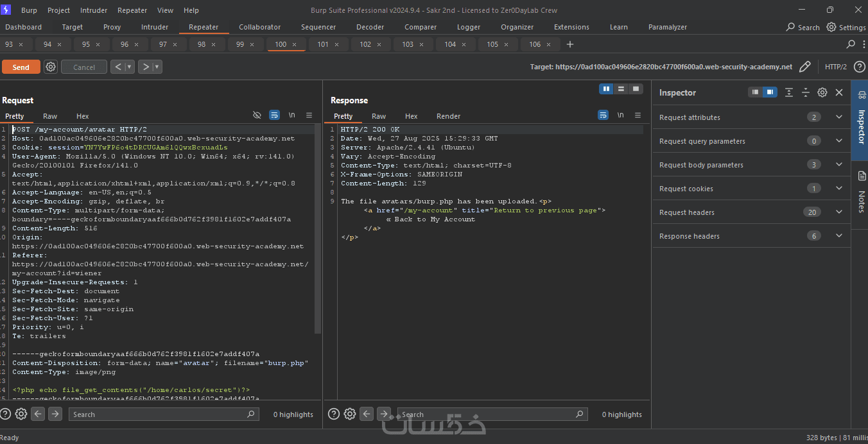
Task: Focus the request Search input field
Action: [164, 414]
